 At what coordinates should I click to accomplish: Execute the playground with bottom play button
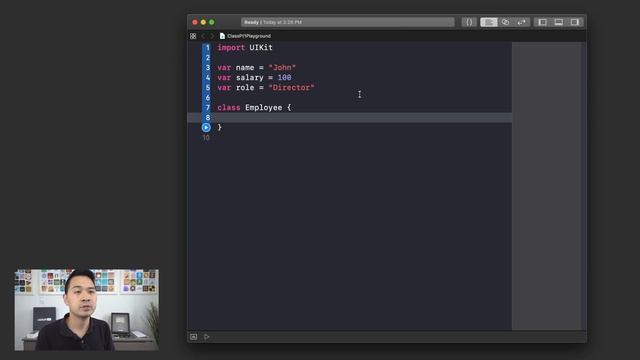click(207, 337)
